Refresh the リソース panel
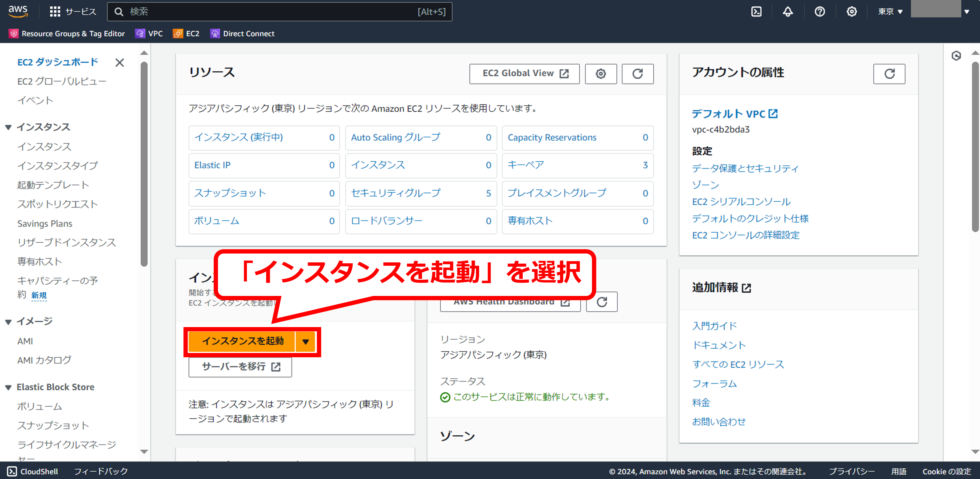The image size is (980, 479). click(637, 74)
